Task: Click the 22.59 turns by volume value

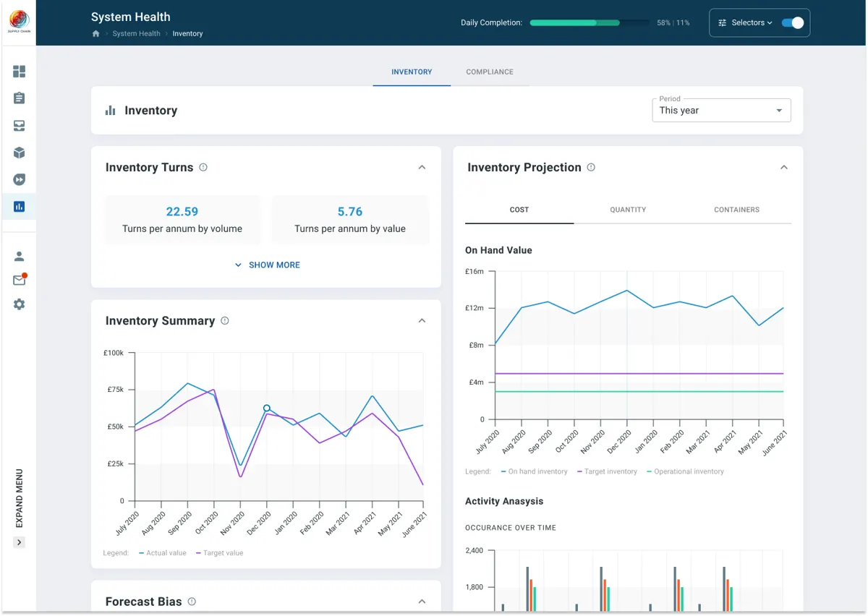Action: [182, 212]
